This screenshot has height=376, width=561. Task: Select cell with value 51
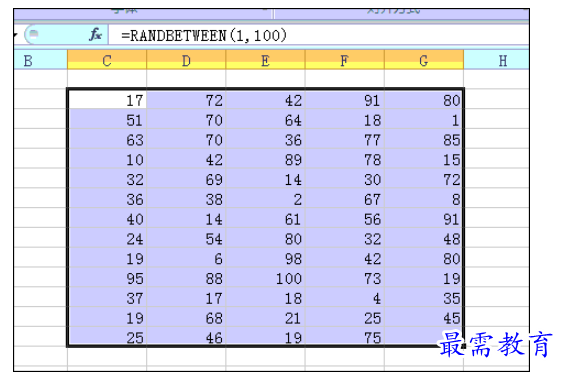tap(107, 119)
